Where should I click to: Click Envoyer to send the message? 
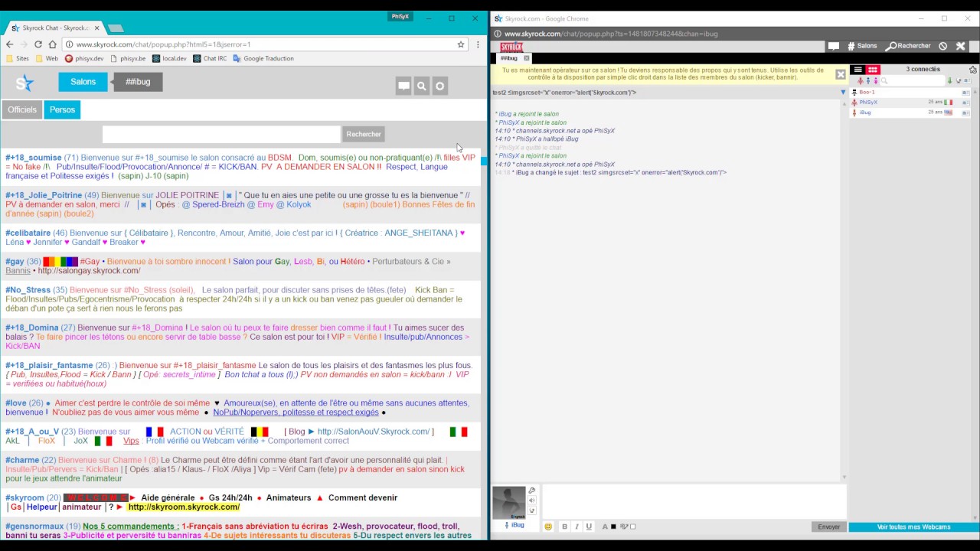click(828, 527)
